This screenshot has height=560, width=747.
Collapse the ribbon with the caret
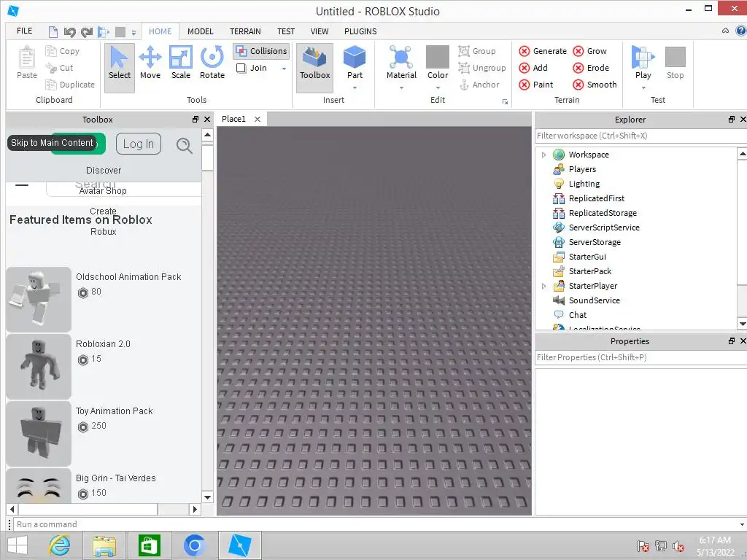725,31
